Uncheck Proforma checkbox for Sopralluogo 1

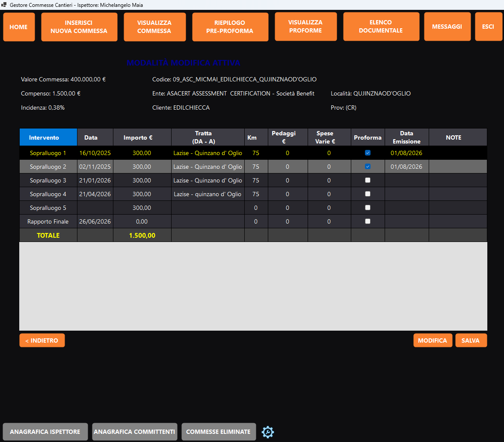(x=368, y=153)
